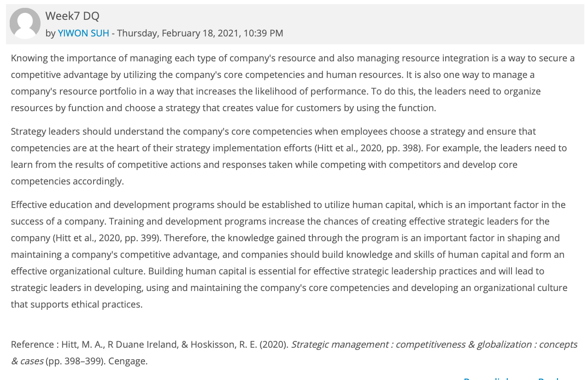Open YIWON SUH's profile link
Screen dimensions: 588x380
coord(83,33)
